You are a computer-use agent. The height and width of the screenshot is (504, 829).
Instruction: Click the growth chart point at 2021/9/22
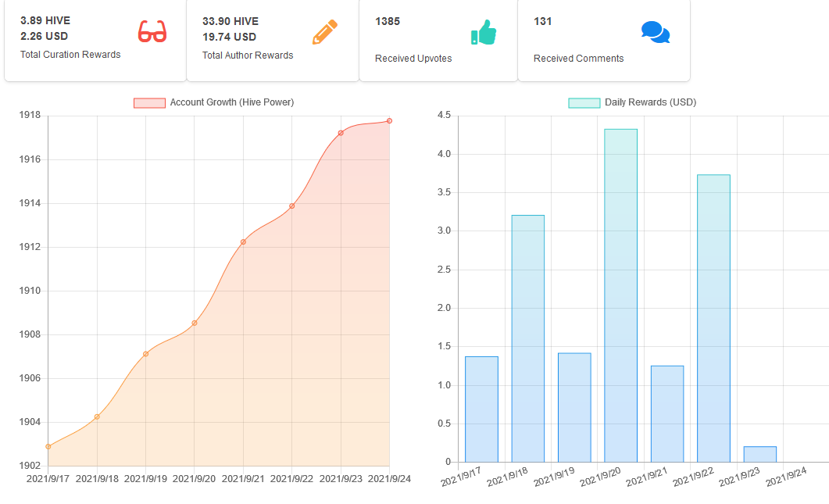click(x=292, y=206)
